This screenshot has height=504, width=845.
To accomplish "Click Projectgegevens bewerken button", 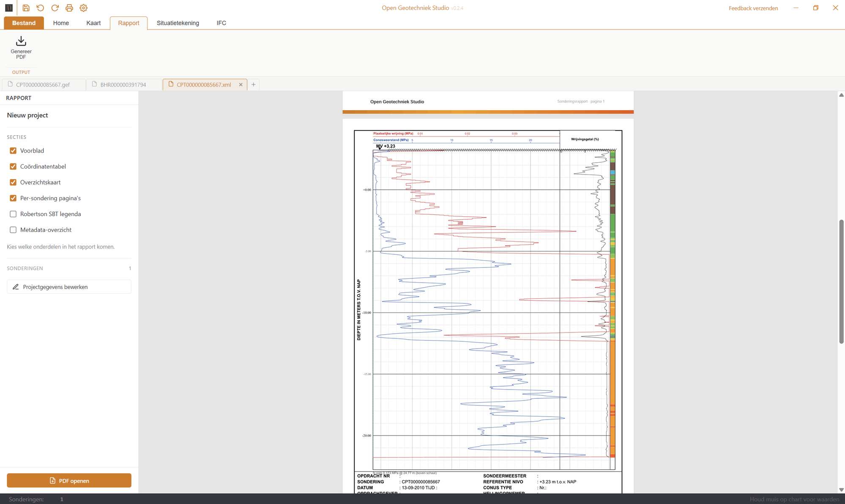I will [69, 287].
